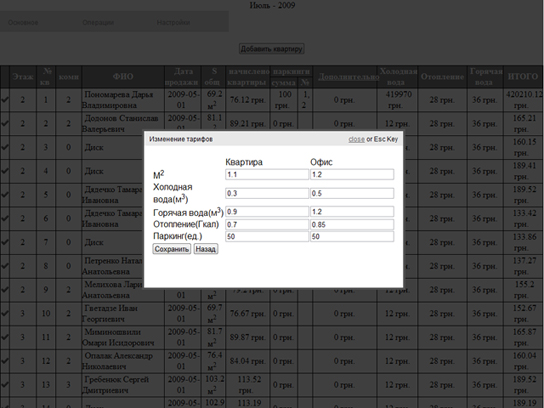Toggle checkmark on Пономарева Дарья row
The image size is (544, 408).
[5, 100]
